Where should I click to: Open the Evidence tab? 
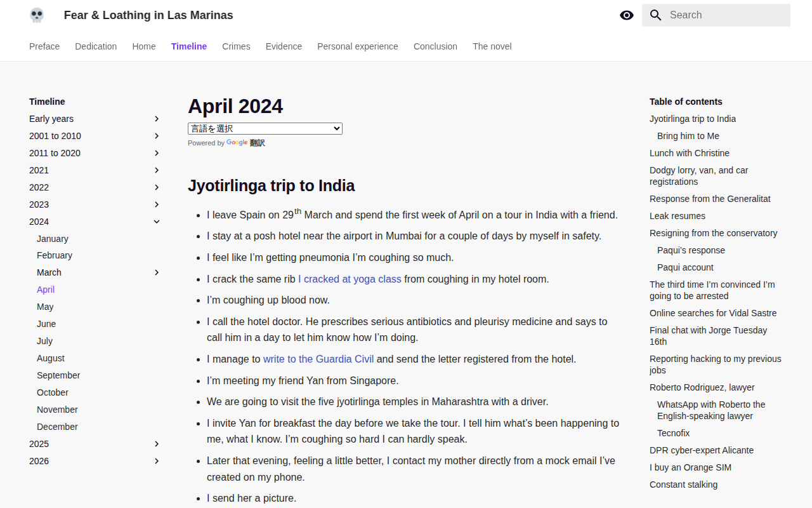click(x=284, y=46)
